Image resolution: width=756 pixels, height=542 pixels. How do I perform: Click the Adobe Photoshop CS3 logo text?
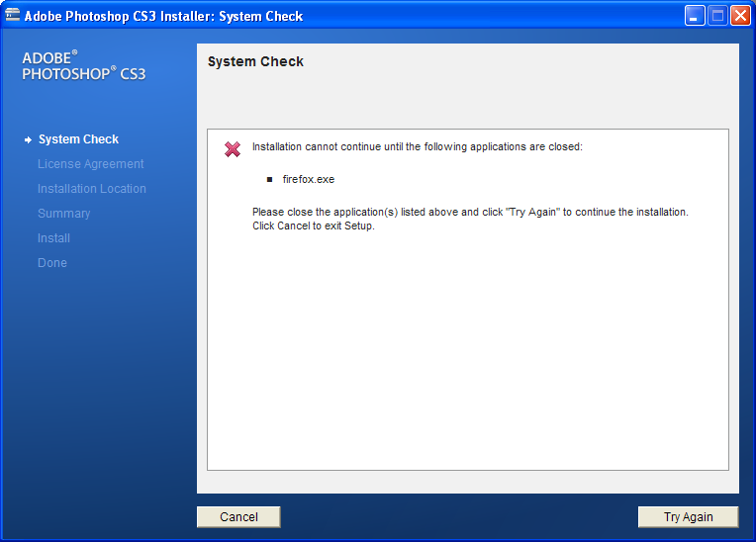tap(83, 65)
